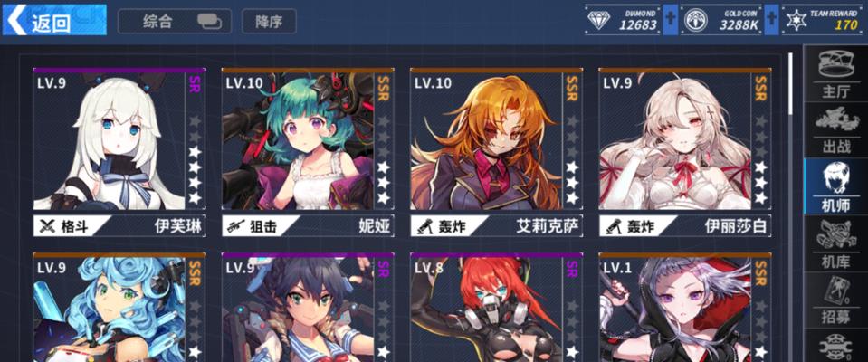Open the 机库 hangar sidebar icon
This screenshot has width=868, height=362.
(x=836, y=243)
